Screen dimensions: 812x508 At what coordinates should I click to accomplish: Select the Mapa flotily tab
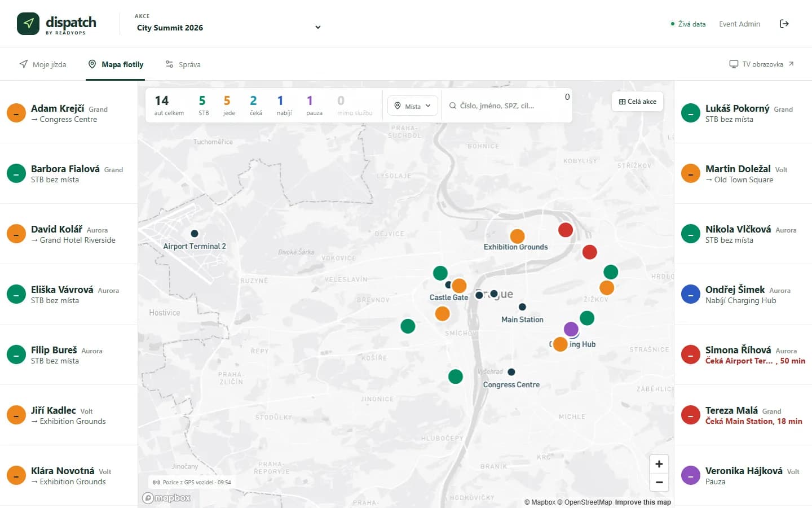[x=116, y=64]
